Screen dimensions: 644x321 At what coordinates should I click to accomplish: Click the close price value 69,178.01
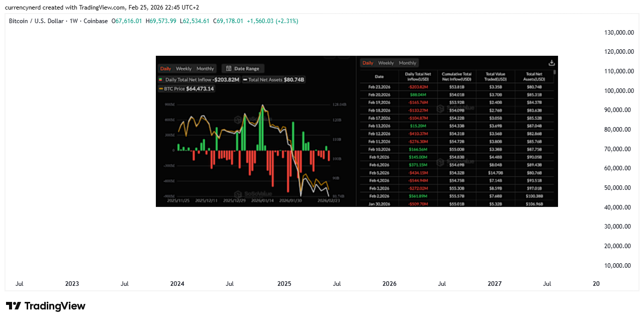click(x=230, y=21)
